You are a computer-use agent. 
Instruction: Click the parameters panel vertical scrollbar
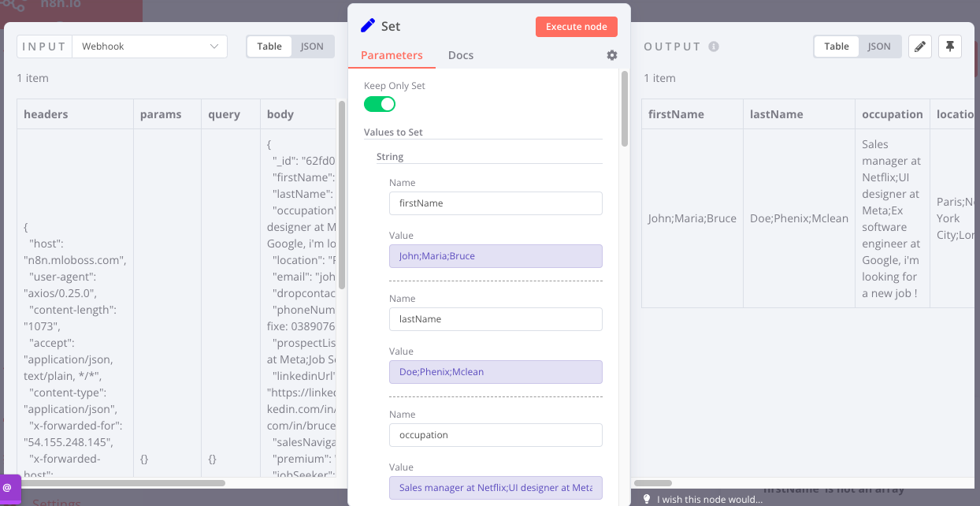[625, 109]
